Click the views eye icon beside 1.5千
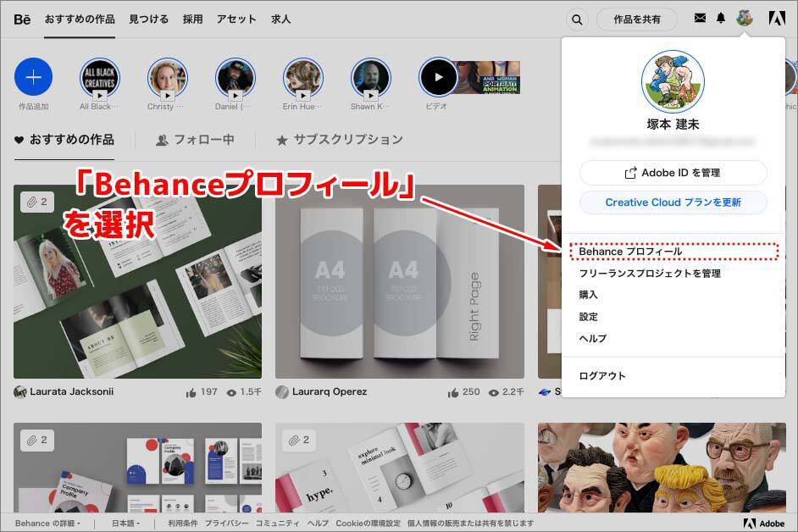The height and width of the screenshot is (532, 798). (231, 392)
